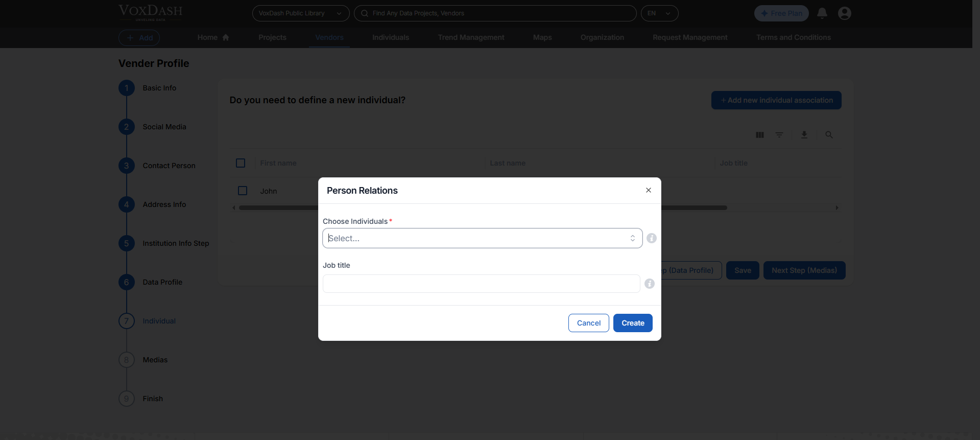Click the Job title input field

pyautogui.click(x=481, y=284)
